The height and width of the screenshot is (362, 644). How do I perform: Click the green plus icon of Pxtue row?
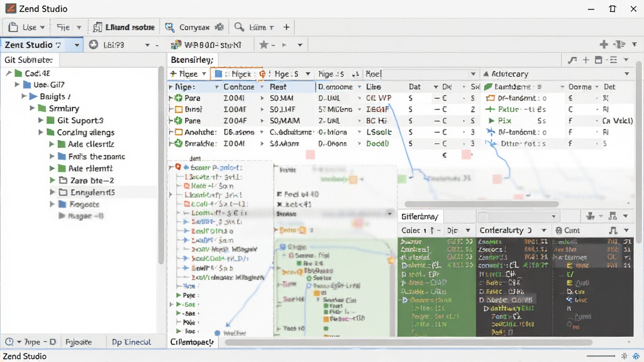[490, 109]
